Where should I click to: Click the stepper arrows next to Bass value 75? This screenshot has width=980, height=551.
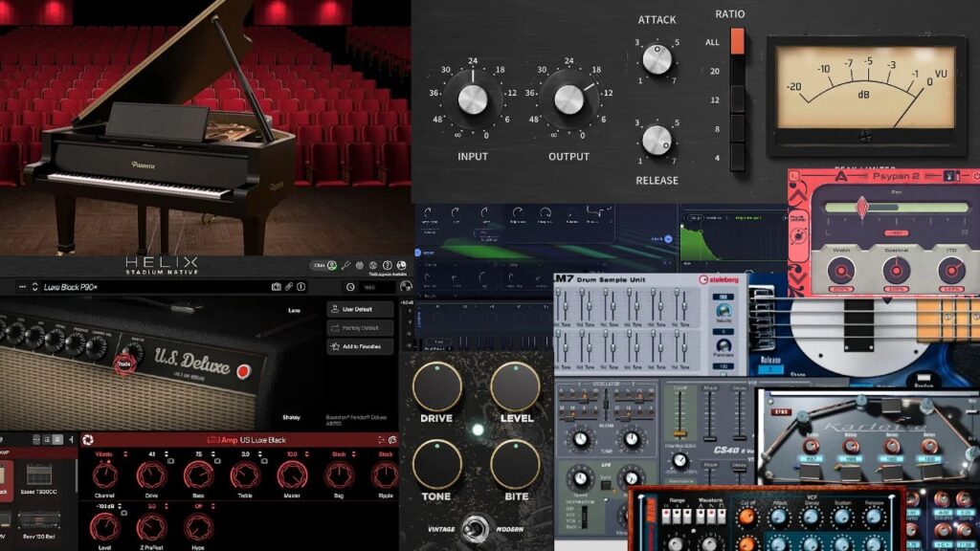[213, 454]
